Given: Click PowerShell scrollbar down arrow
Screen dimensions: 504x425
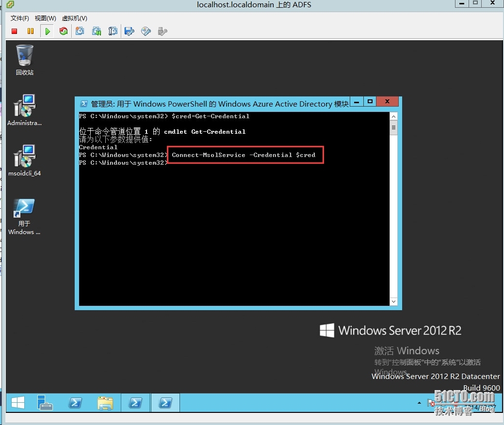Looking at the screenshot, I should [x=393, y=301].
